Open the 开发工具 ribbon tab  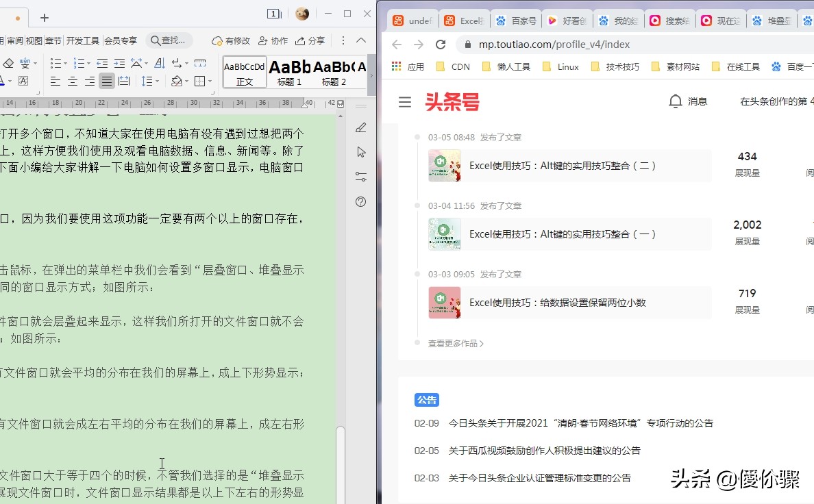pos(83,40)
